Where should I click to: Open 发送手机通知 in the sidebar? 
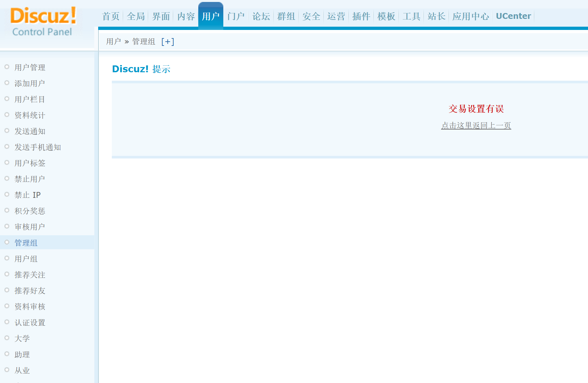tap(38, 147)
